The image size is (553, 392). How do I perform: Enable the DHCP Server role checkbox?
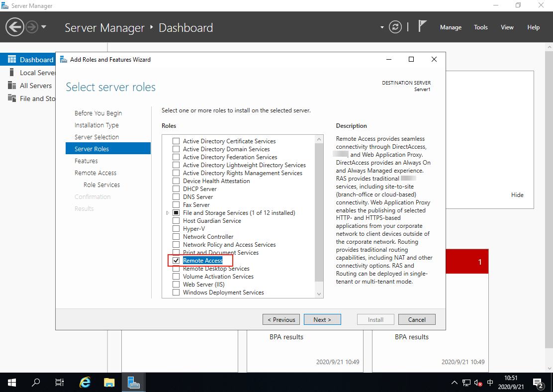pyautogui.click(x=176, y=189)
